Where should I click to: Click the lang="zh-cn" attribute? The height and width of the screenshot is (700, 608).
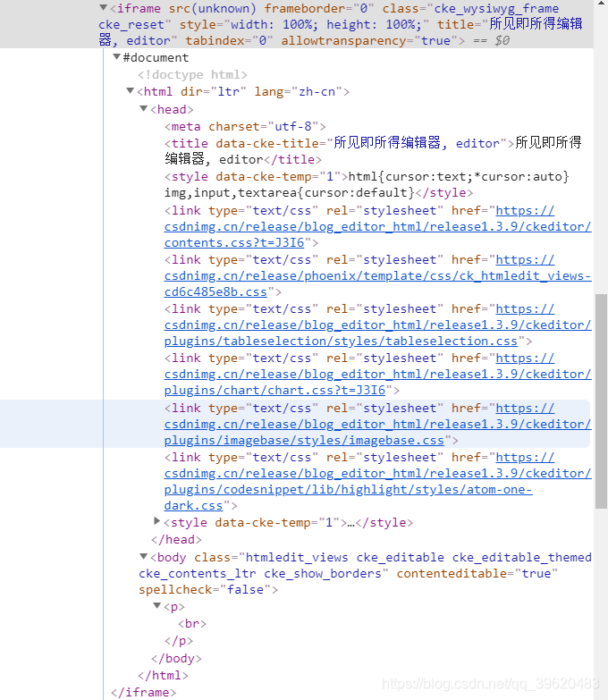click(x=299, y=91)
